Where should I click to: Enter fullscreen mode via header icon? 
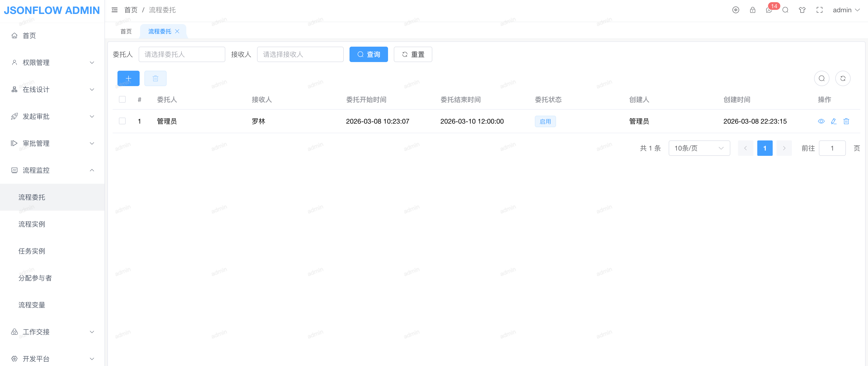click(x=819, y=10)
